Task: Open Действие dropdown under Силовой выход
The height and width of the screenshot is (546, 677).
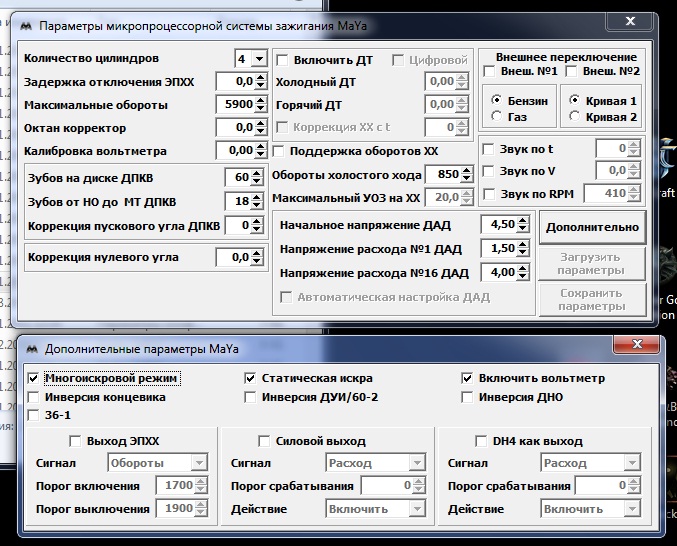Action: [375, 509]
